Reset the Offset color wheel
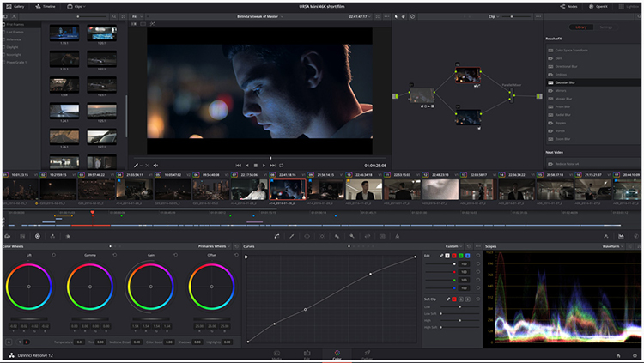This screenshot has height=363, width=644. click(x=236, y=255)
